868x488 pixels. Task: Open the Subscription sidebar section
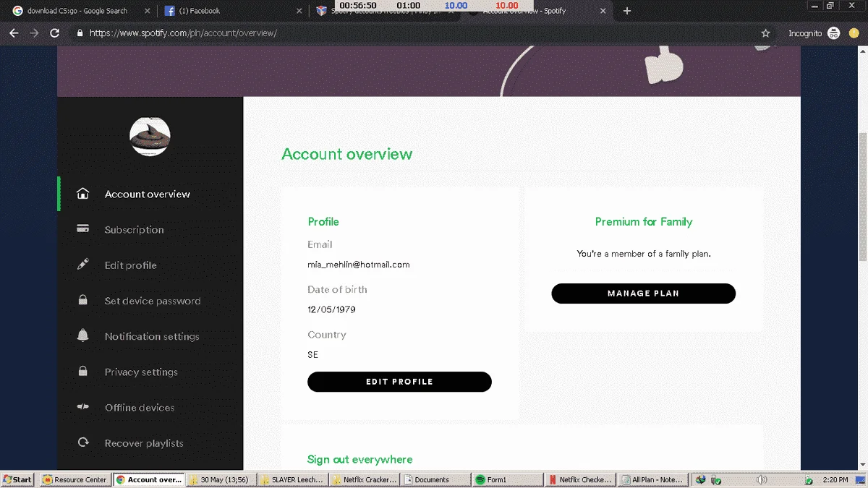pyautogui.click(x=134, y=229)
